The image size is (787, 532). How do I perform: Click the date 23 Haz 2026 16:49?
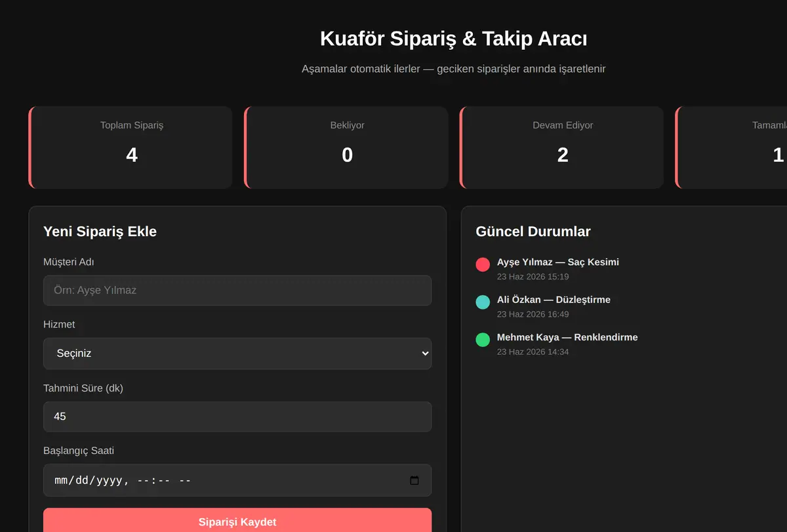coord(533,314)
